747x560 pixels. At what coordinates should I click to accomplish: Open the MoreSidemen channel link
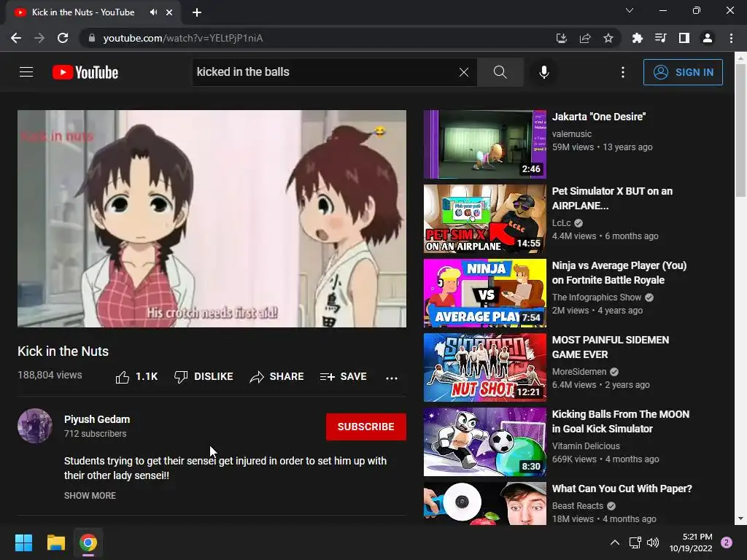click(x=579, y=371)
